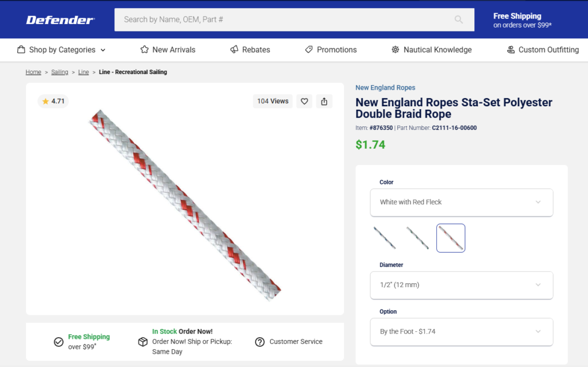Add product to wishlist with heart icon
The width and height of the screenshot is (588, 367).
tap(304, 101)
